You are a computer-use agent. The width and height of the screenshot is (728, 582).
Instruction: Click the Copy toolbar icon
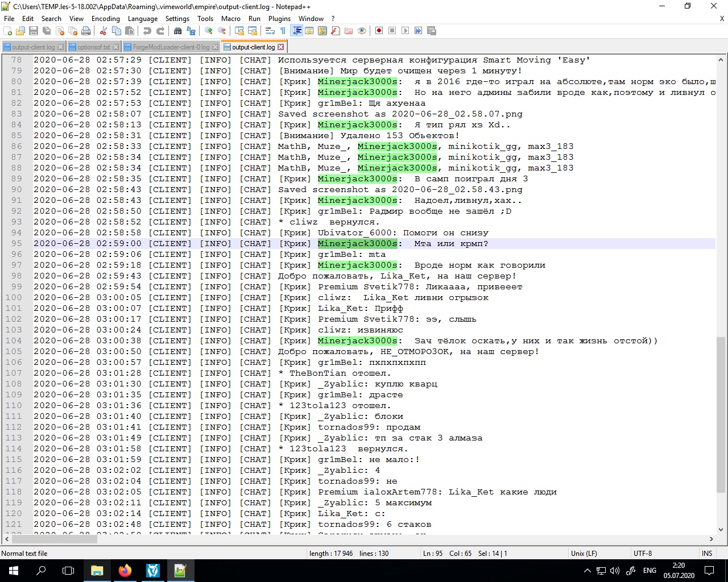click(x=117, y=31)
